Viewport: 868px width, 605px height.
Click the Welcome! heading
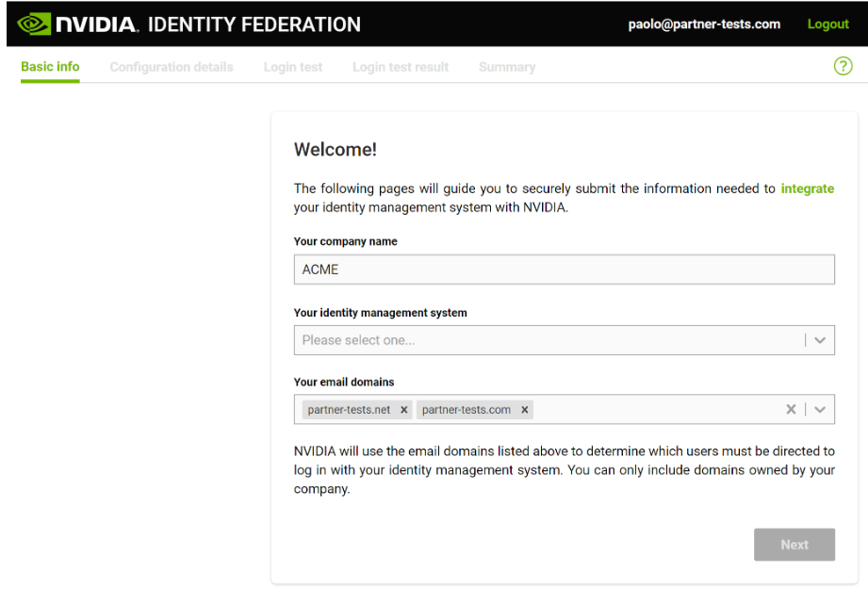tap(335, 150)
